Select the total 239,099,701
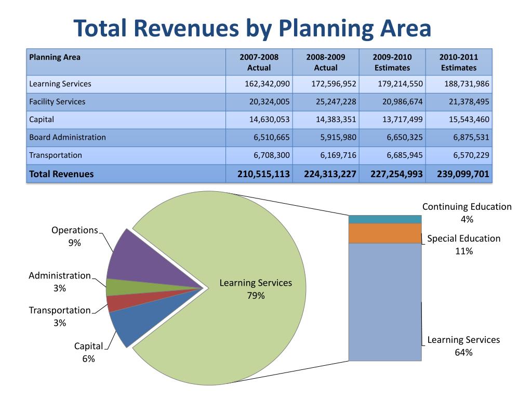 tap(463, 174)
